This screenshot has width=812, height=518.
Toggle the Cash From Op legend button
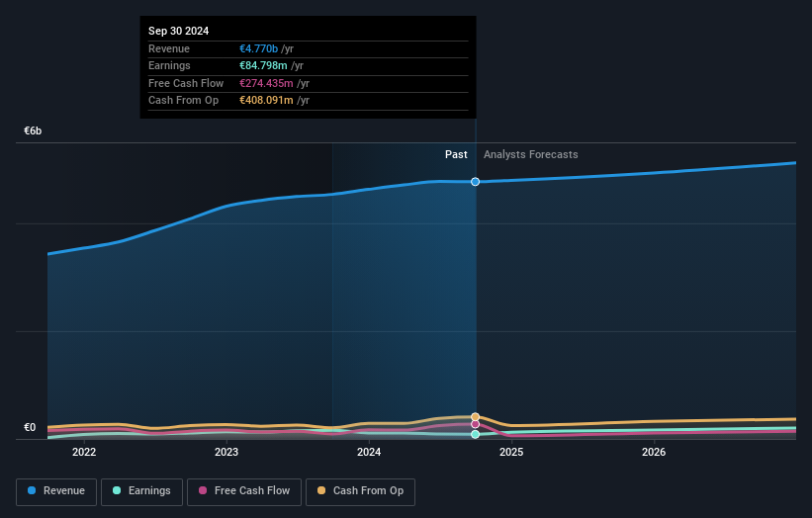[360, 491]
